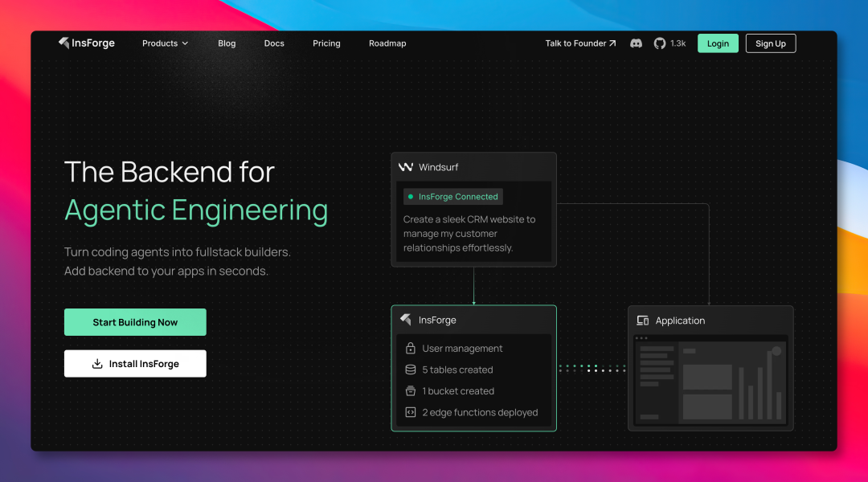Click the '1 bucket created' text
The width and height of the screenshot is (868, 482).
tap(458, 390)
